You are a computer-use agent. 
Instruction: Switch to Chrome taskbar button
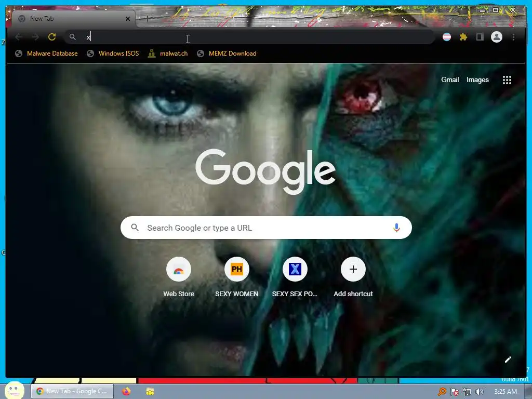click(x=72, y=391)
